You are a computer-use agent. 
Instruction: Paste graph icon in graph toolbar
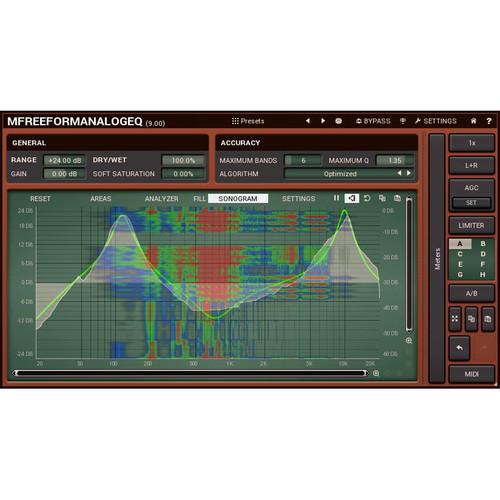(x=397, y=198)
